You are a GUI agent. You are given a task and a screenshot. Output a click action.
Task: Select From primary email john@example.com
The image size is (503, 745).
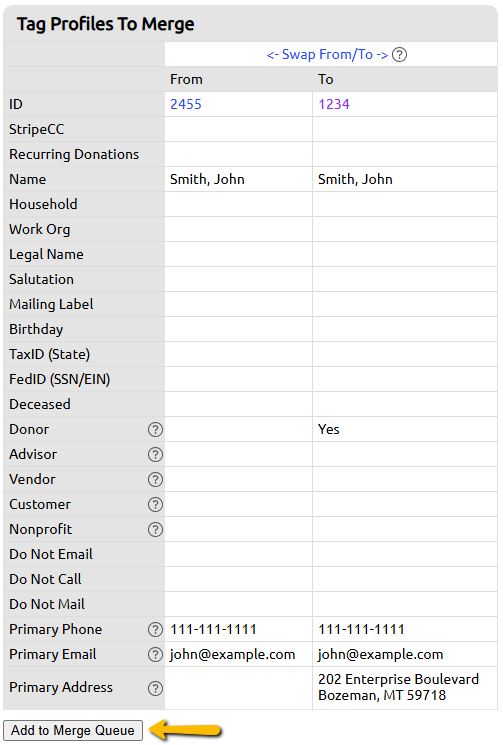coord(233,654)
